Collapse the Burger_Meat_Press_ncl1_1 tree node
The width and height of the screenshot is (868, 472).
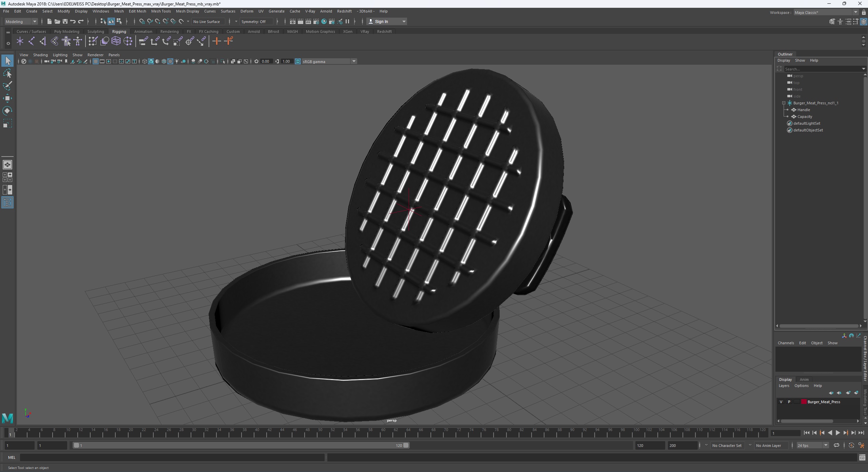[x=784, y=103]
